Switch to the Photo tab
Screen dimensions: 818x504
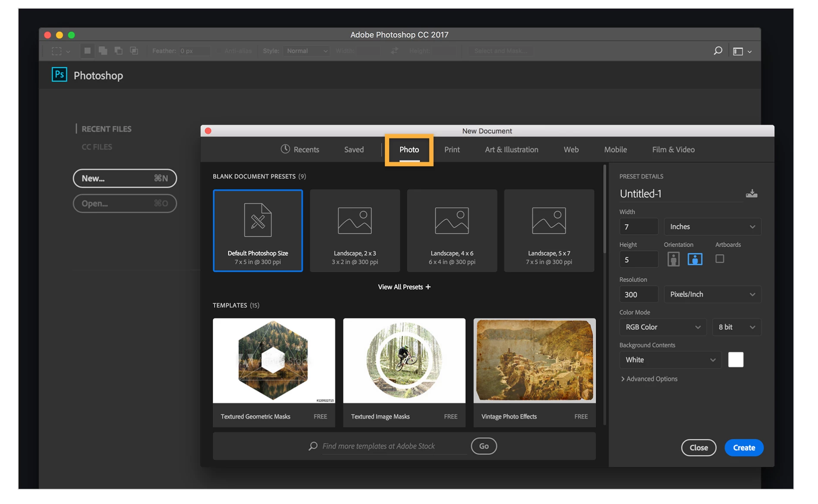pos(409,149)
